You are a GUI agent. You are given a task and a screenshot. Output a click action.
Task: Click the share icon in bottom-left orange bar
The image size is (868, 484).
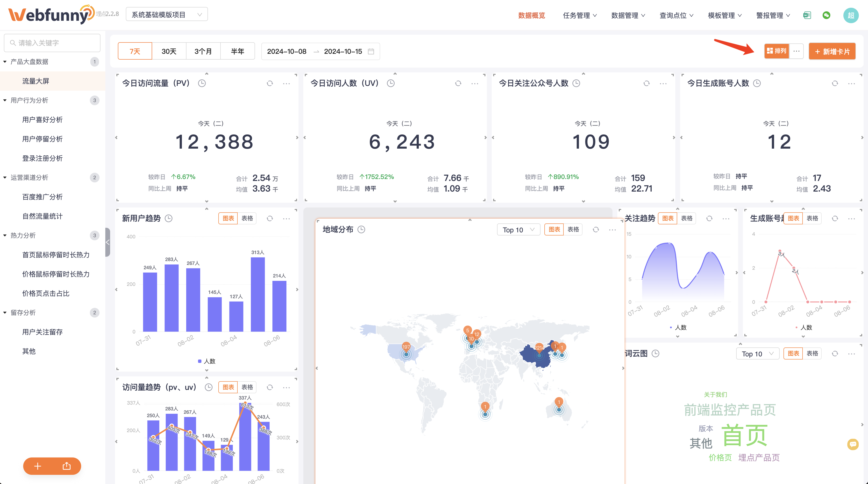67,466
